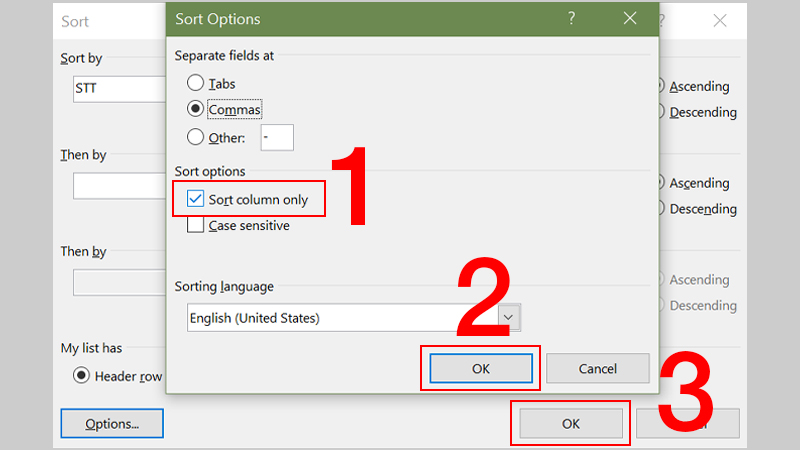
Task: Select Ascending for first Then by
Action: pos(660,183)
